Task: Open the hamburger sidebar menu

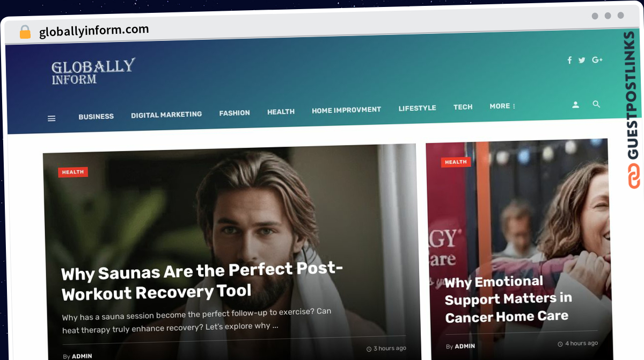Action: (52, 118)
